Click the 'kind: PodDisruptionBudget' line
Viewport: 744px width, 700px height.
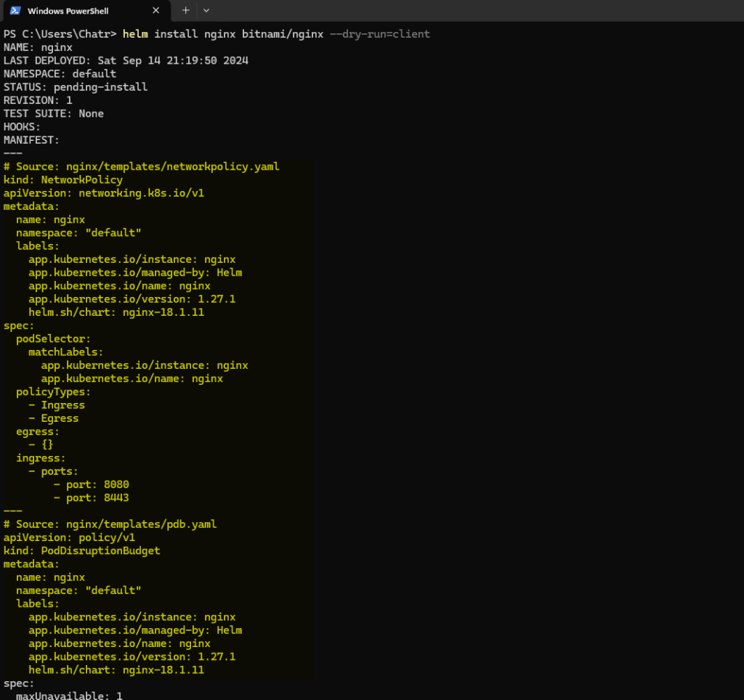(81, 550)
